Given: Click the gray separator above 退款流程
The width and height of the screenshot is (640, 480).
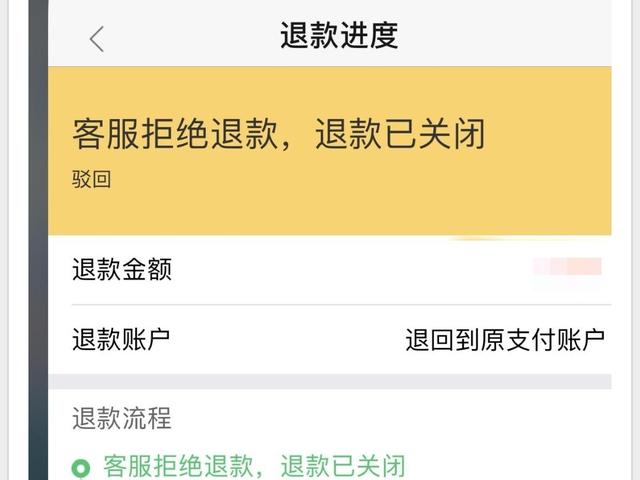Looking at the screenshot, I should click(x=329, y=382).
